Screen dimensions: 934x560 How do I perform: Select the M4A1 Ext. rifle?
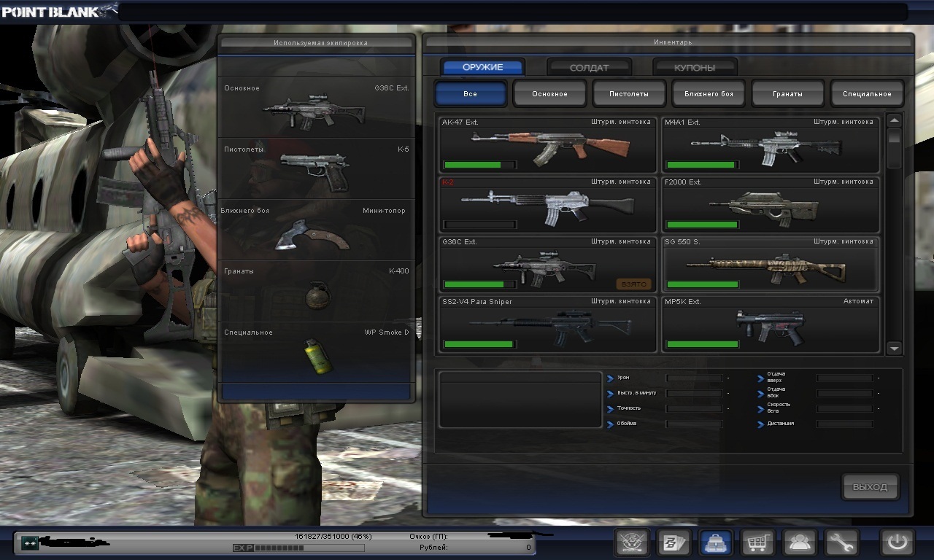[x=770, y=144]
